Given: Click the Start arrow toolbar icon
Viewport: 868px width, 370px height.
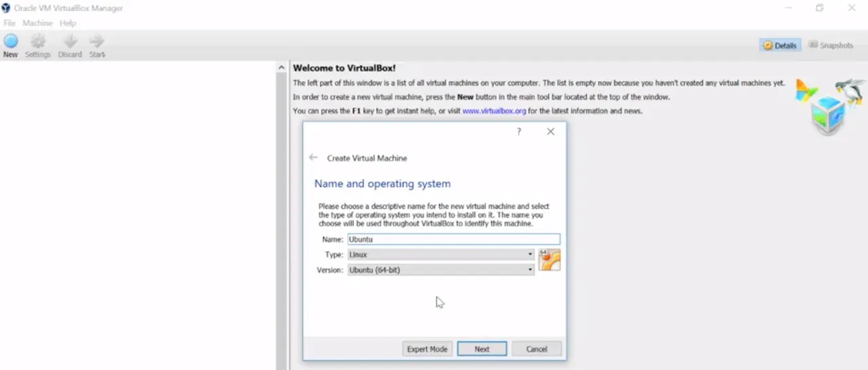Looking at the screenshot, I should pyautogui.click(x=97, y=45).
